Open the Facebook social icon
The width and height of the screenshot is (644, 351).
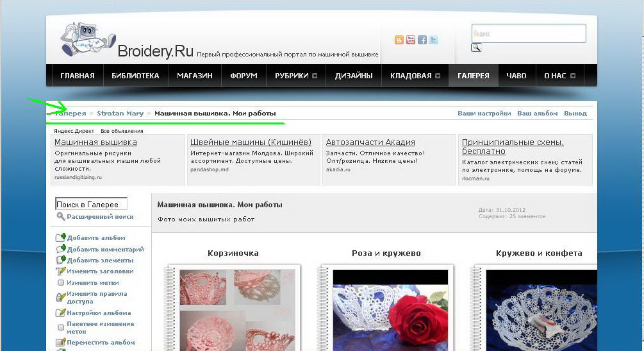coord(422,40)
